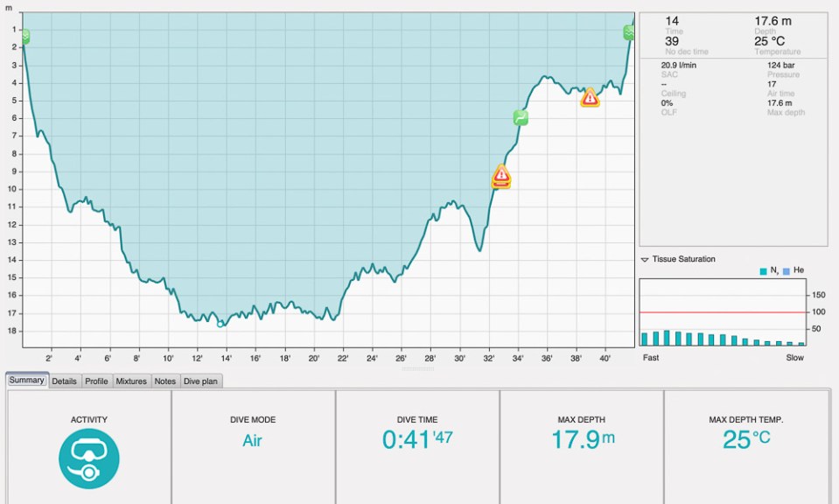Click the Dive Mode Air label
Screen dimensions: 839x504
pyautogui.click(x=253, y=440)
